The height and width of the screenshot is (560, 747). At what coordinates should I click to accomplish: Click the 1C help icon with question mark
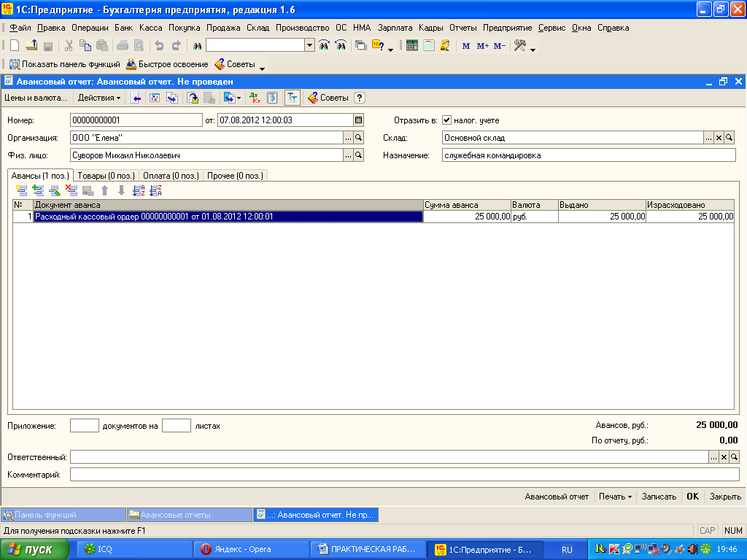pyautogui.click(x=379, y=45)
